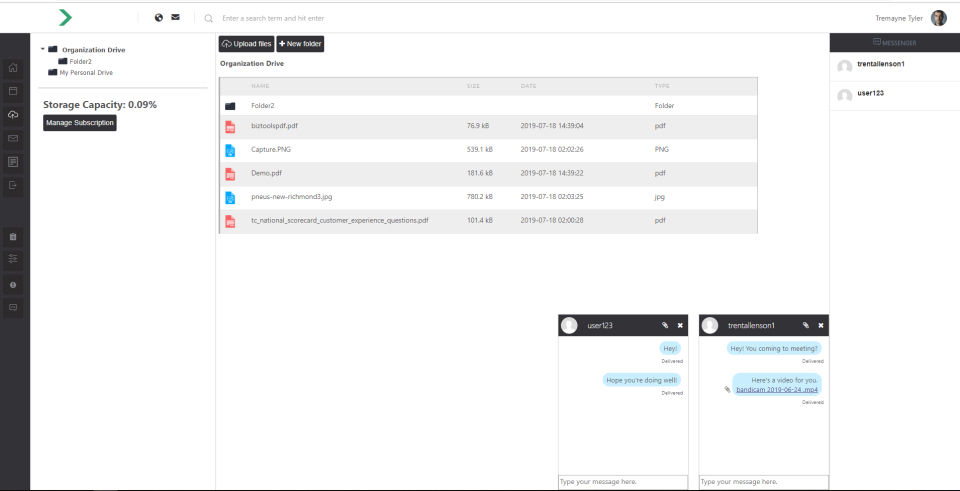
Task: Click the 2019-07-18 14:39:04 date cell
Action: coord(552,126)
